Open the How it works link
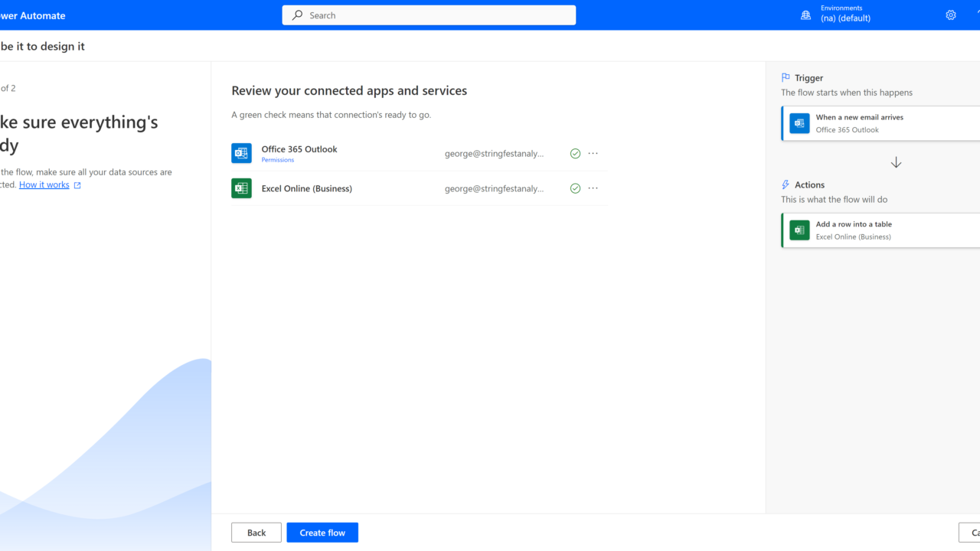 (x=44, y=185)
